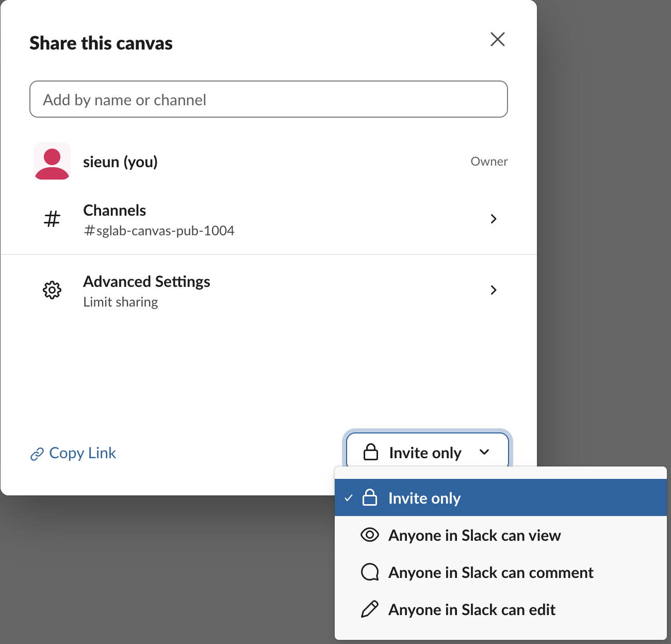671x644 pixels.
Task: Choose Anyone in Slack can comment
Action: point(501,572)
